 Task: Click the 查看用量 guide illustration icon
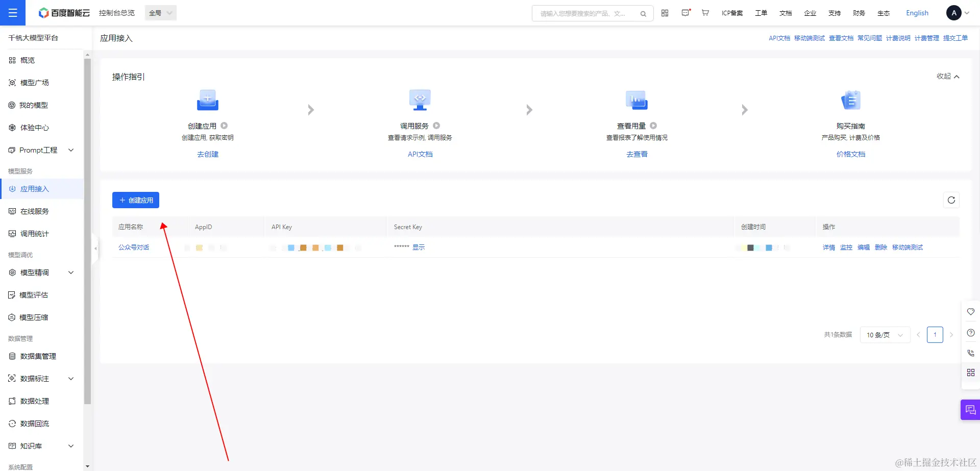(636, 100)
